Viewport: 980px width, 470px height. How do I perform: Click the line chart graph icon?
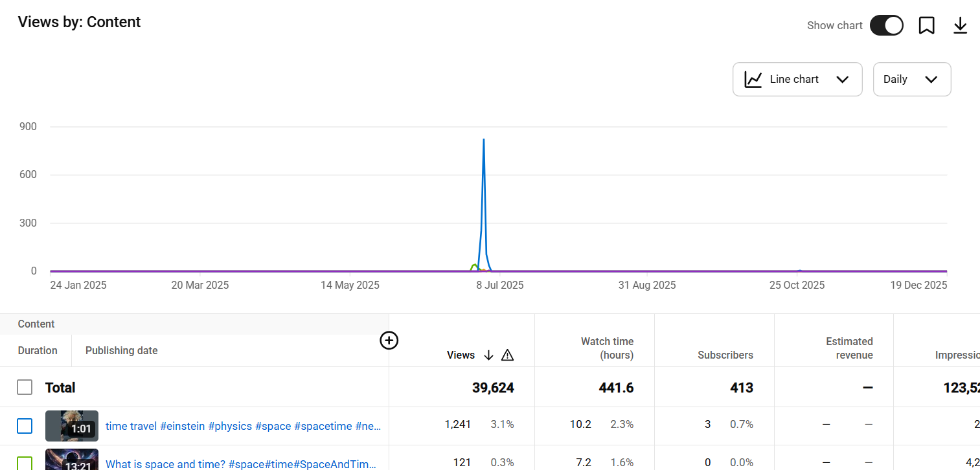(753, 80)
